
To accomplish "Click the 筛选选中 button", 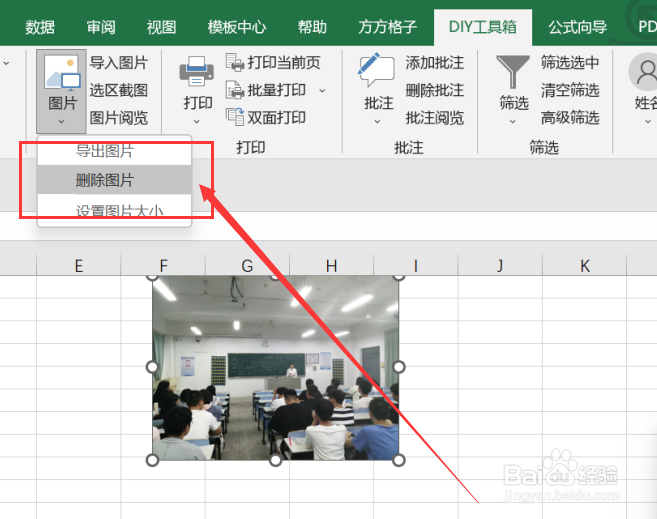I will pos(570,63).
